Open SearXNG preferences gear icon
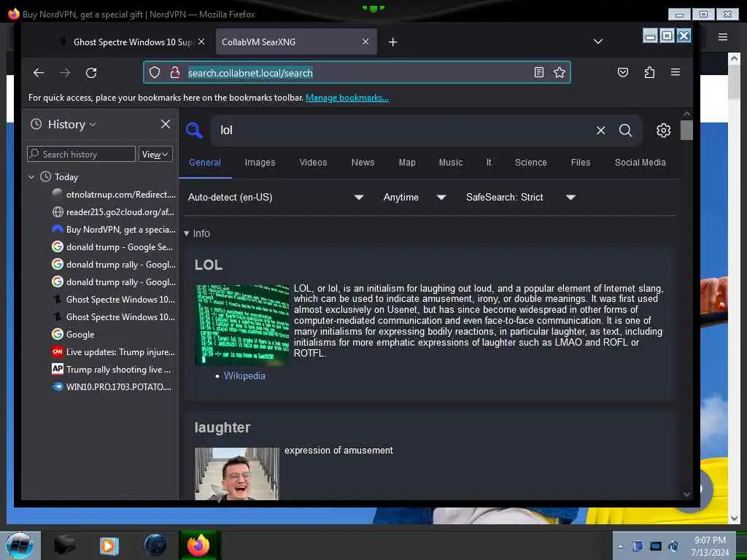Image resolution: width=747 pixels, height=560 pixels. tap(663, 130)
